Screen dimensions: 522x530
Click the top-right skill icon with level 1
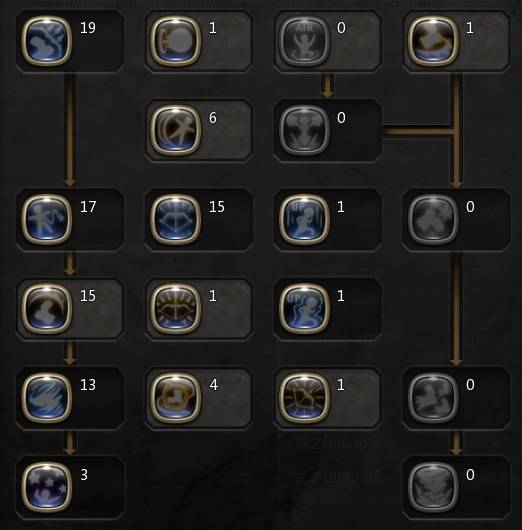click(x=433, y=41)
